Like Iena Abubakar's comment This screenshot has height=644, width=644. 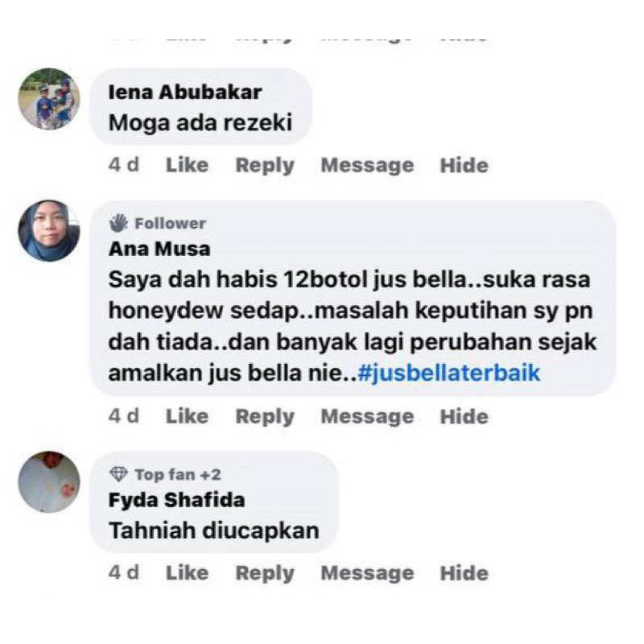click(x=187, y=165)
